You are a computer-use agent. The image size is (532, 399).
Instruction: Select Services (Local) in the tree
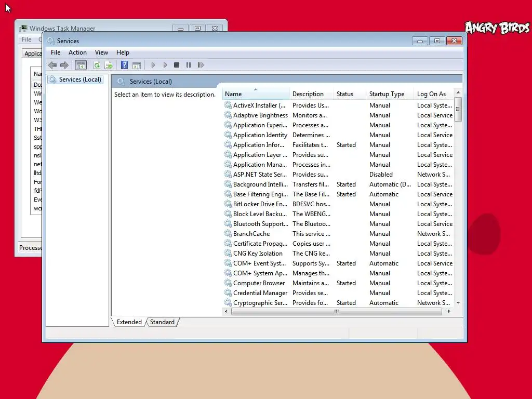75,79
